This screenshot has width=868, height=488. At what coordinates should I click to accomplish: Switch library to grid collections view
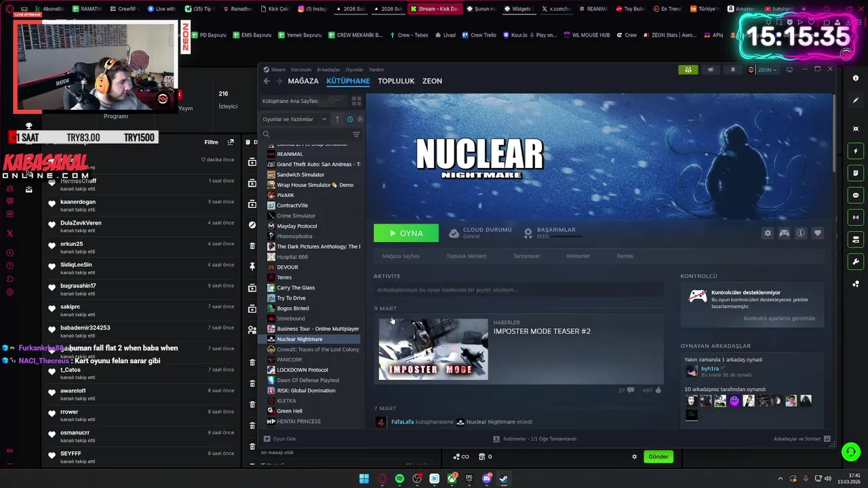(356, 101)
